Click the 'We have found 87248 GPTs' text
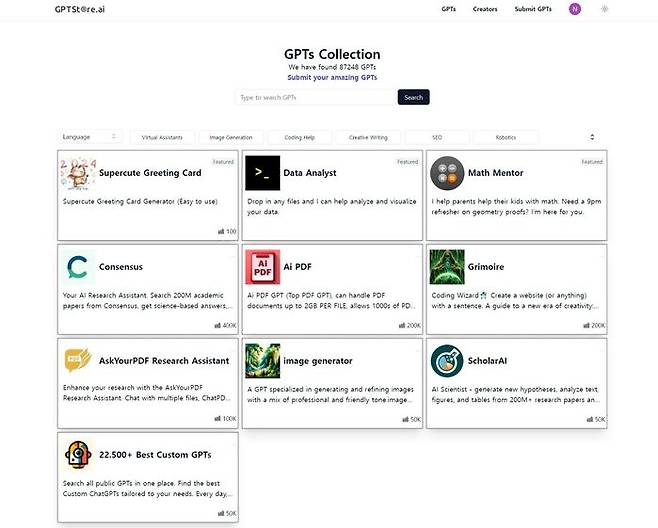The width and height of the screenshot is (658, 528). (x=332, y=67)
